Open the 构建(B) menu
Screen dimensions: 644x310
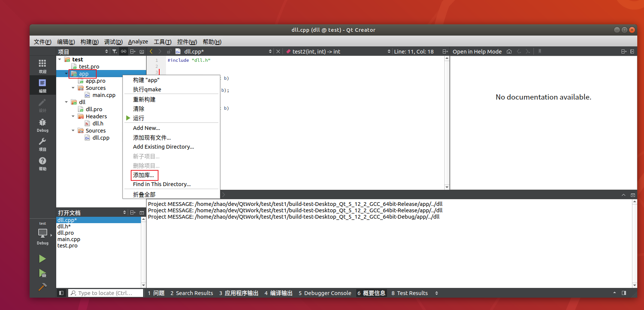click(90, 42)
